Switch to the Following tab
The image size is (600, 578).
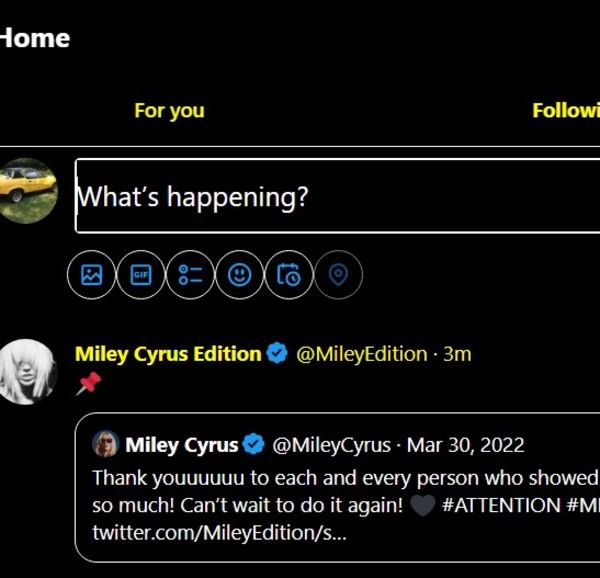567,110
